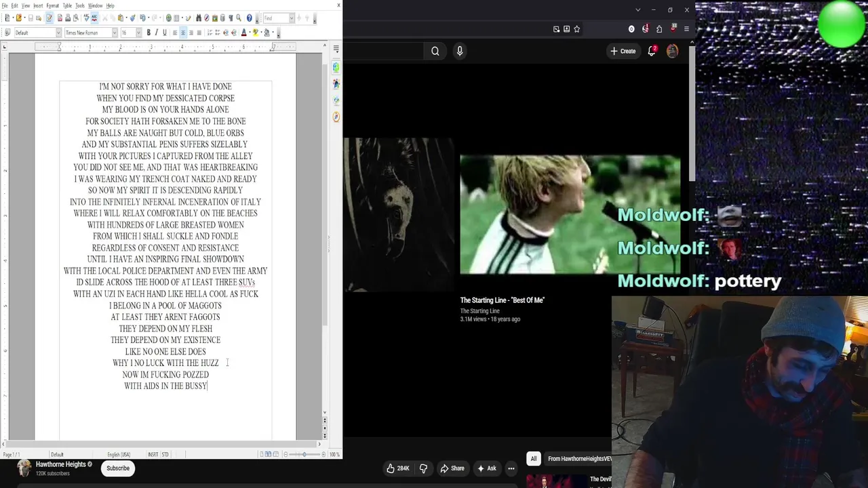Open the Edit menu in Writer
This screenshot has width=868, height=488.
14,5
